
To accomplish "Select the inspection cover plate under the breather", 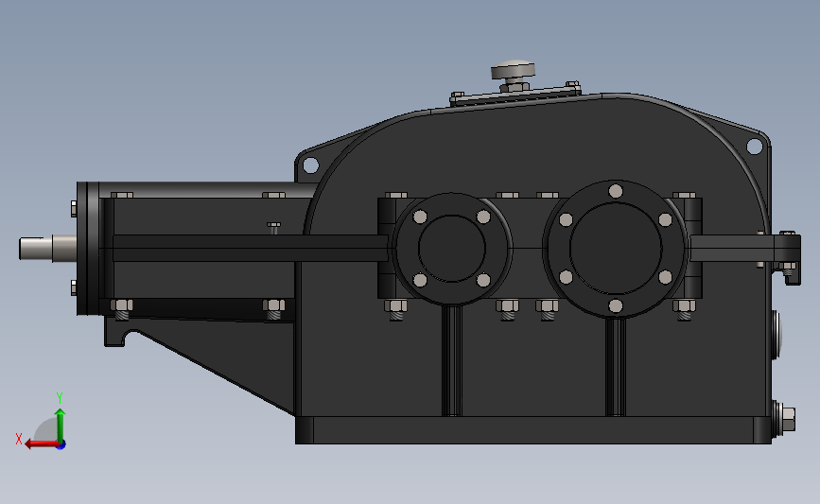I will pos(515,97).
